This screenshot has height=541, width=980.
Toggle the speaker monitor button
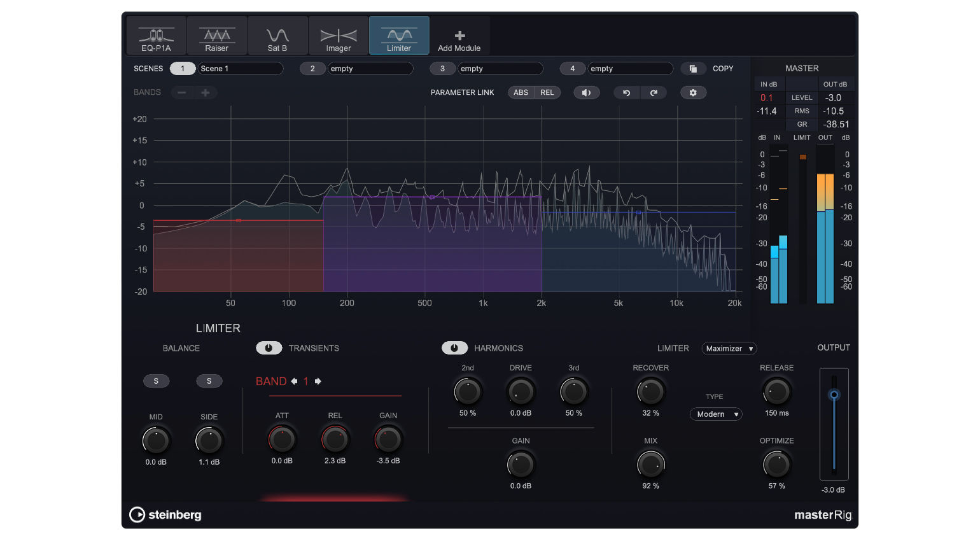586,93
